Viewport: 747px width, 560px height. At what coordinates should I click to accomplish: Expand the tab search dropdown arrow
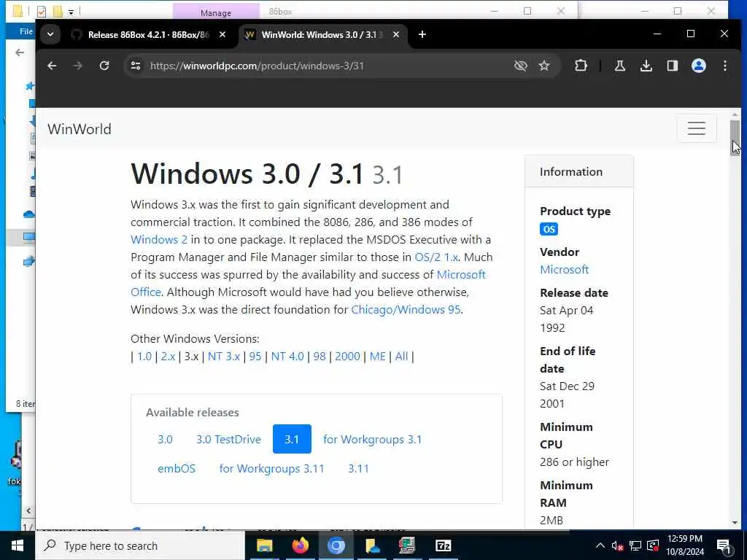point(50,34)
